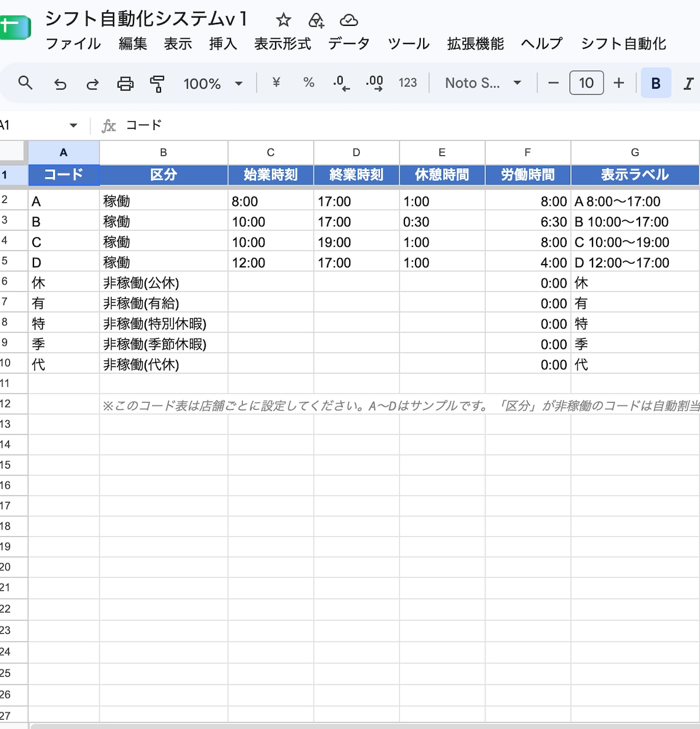Viewport: 700px width, 729px height.
Task: Open the 表示 menu
Action: tap(178, 44)
